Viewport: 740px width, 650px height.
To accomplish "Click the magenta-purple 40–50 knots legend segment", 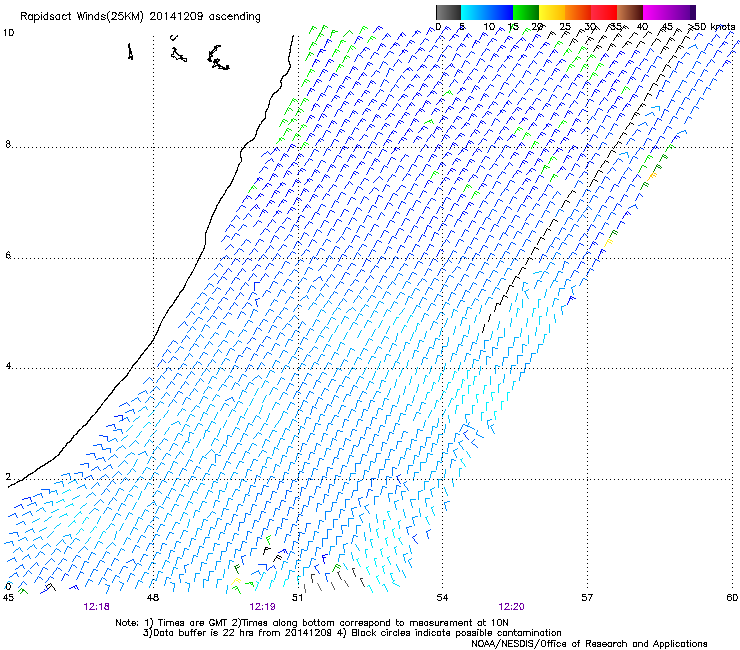I will [669, 12].
